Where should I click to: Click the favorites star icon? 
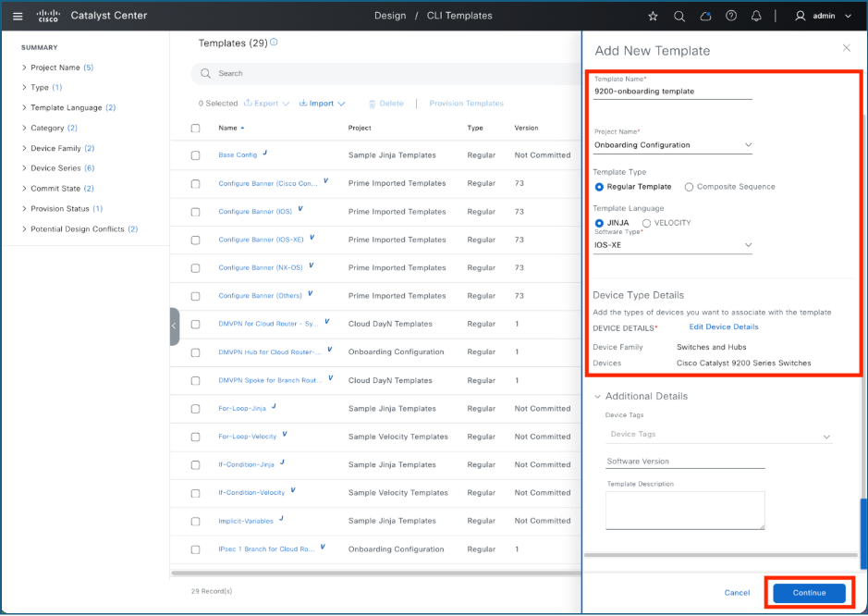[654, 16]
